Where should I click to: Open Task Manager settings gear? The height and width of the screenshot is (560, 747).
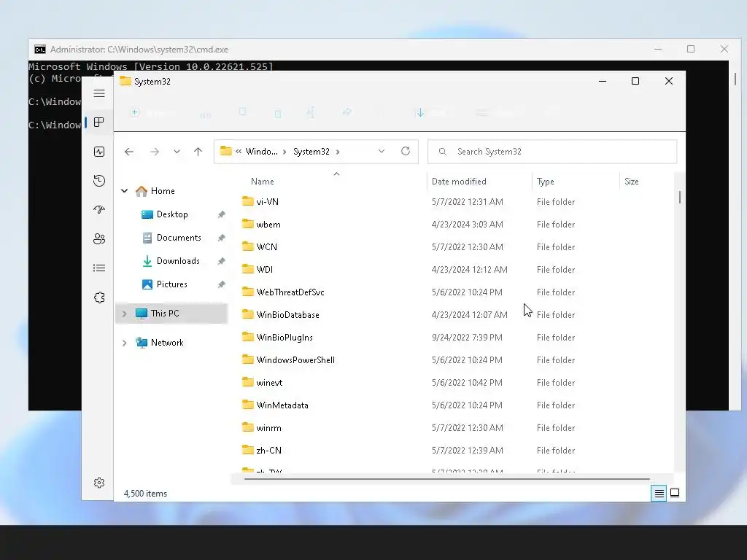pyautogui.click(x=99, y=483)
